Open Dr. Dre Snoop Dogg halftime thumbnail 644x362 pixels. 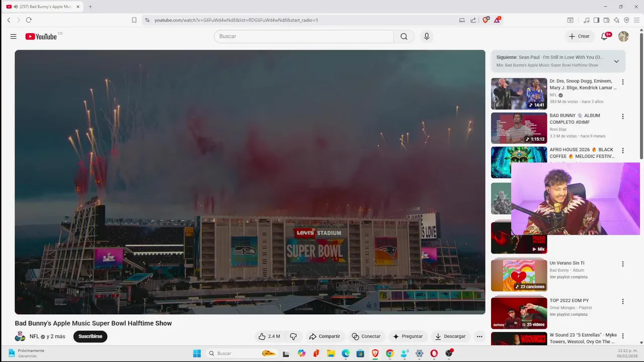tap(519, 94)
